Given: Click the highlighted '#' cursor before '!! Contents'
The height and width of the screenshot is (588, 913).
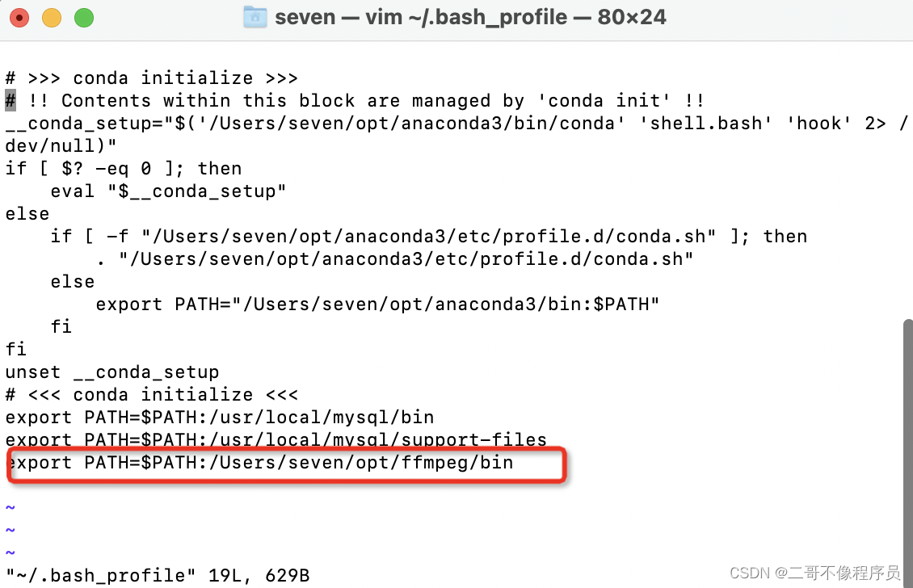Looking at the screenshot, I should click(11, 101).
